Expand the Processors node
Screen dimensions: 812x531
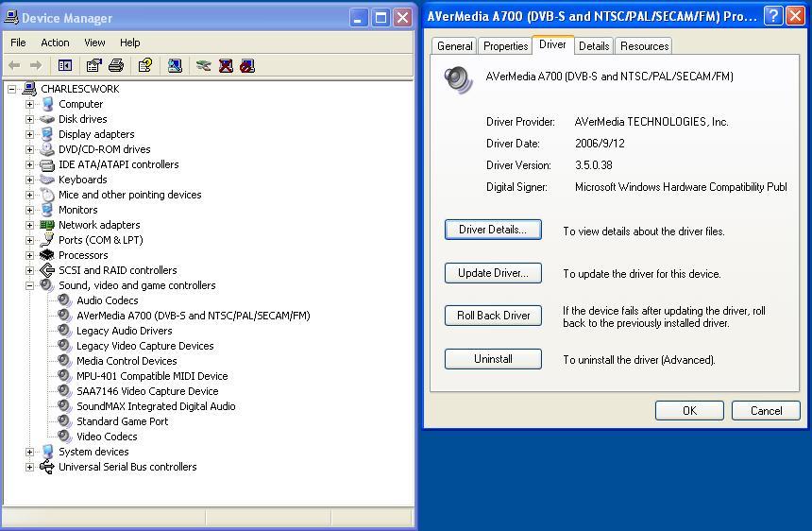tap(29, 255)
